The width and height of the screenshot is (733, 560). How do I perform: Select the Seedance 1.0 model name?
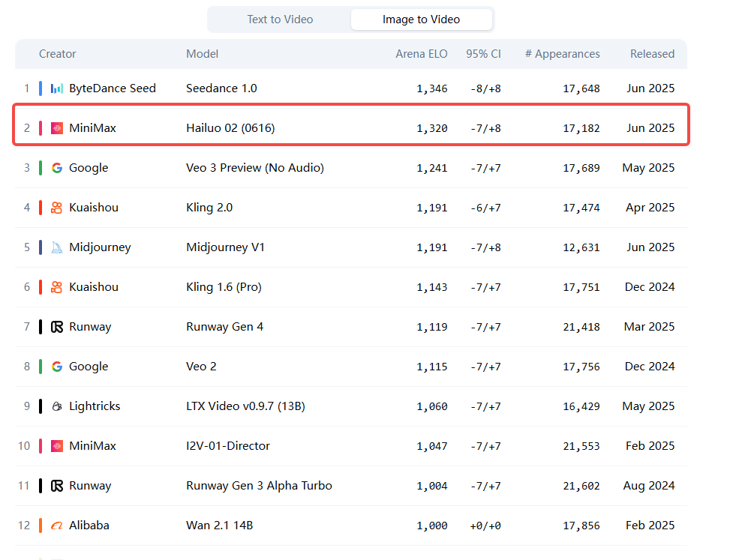point(221,88)
